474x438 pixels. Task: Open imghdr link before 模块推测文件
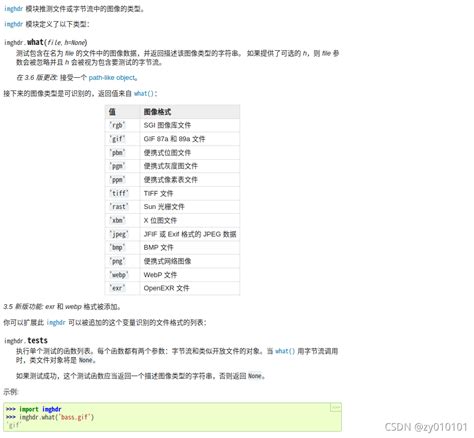[13, 9]
